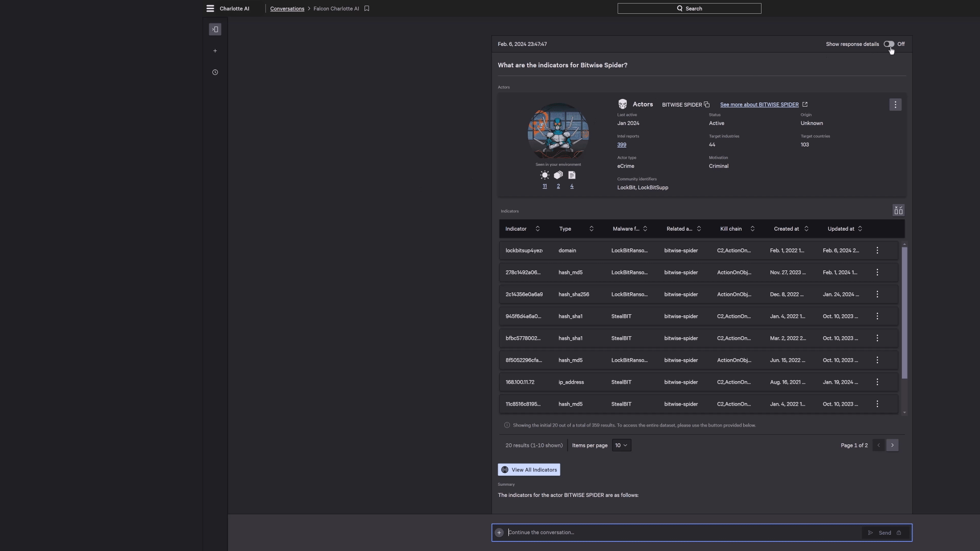
Task: Open row menu for lockbitsup4yez domain indicator
Action: coord(877,251)
